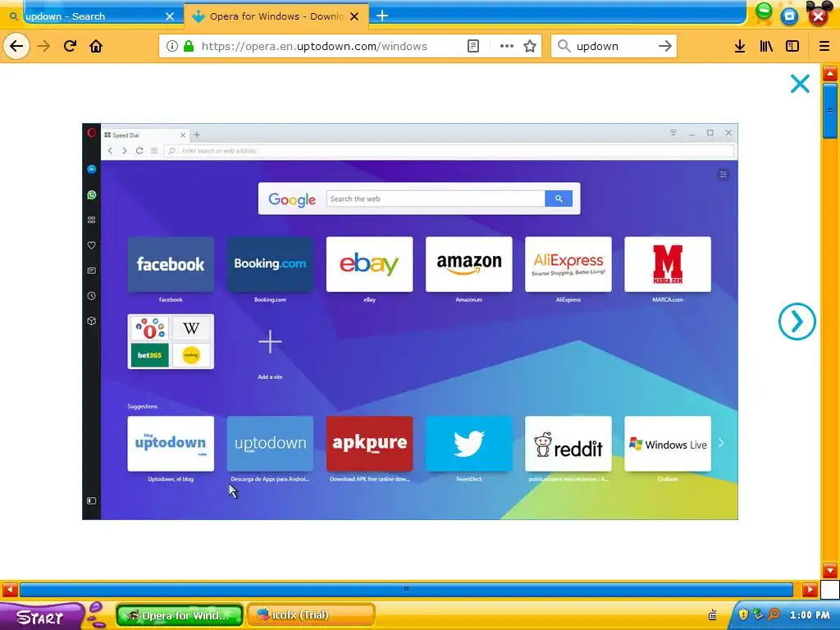Open a new browser tab
The image size is (840, 630).
pyautogui.click(x=382, y=16)
